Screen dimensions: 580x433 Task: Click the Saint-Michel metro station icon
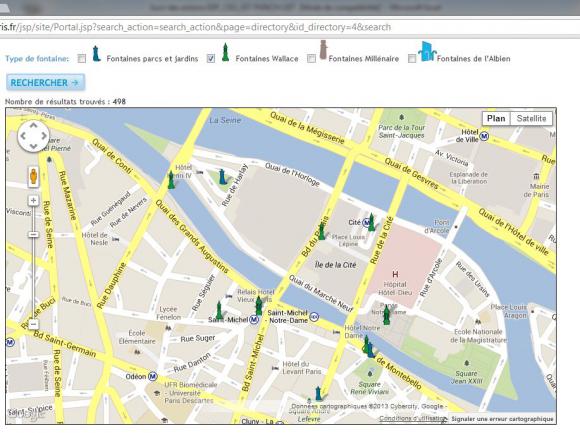point(254,319)
